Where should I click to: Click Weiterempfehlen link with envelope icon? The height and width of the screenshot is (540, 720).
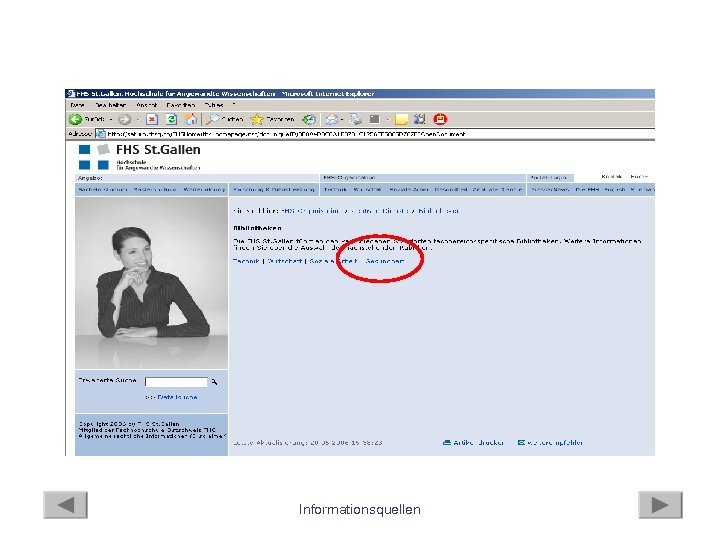click(x=550, y=443)
